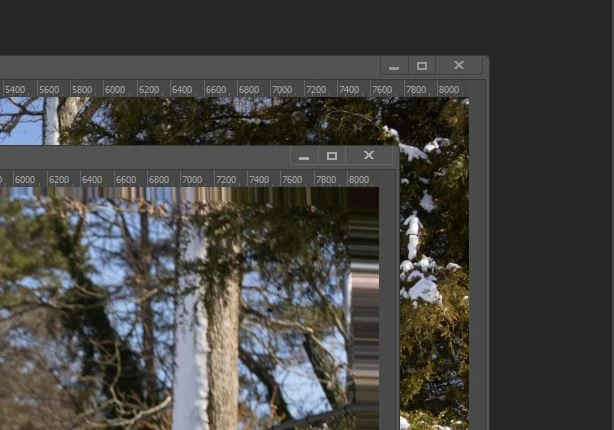The height and width of the screenshot is (430, 614).
Task: Maximize the back image window
Action: [422, 65]
